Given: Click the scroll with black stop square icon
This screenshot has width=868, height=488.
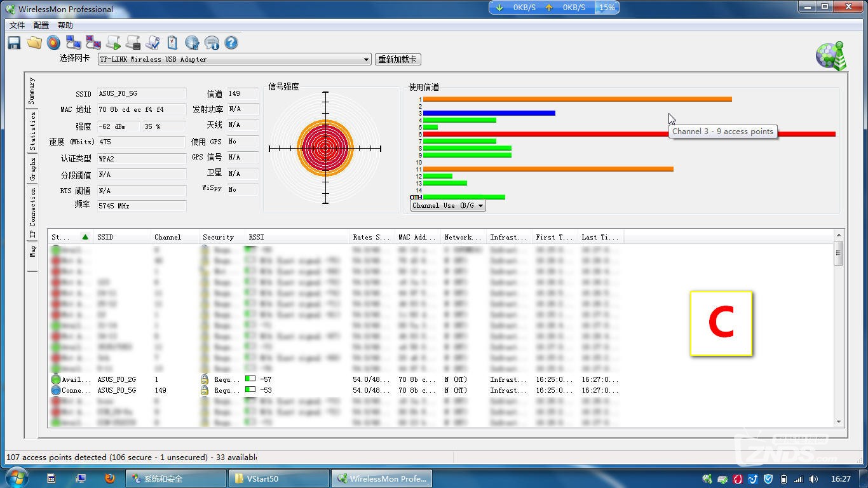Looking at the screenshot, I should point(133,43).
